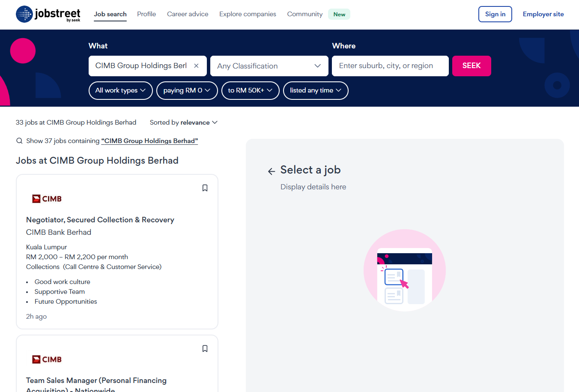Open Negotiator, Secured Collection & Recovery job title
579x392 pixels.
click(x=100, y=220)
